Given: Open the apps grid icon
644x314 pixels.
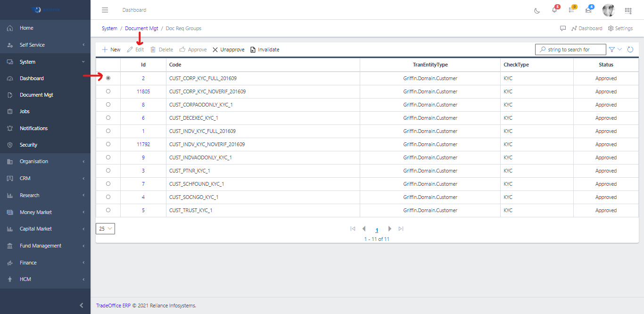Looking at the screenshot, I should [x=628, y=10].
